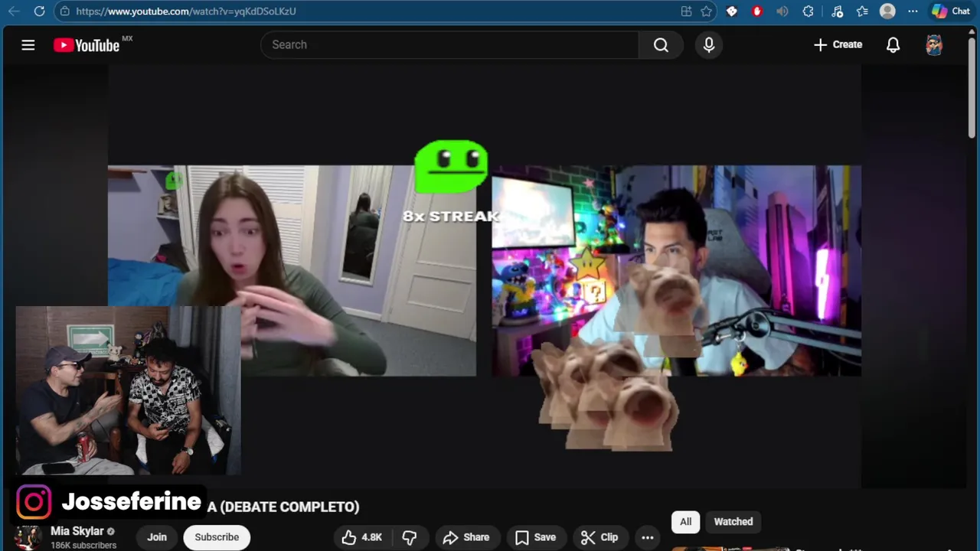This screenshot has width=980, height=551.
Task: Click the search magnifier button
Action: coord(661,45)
